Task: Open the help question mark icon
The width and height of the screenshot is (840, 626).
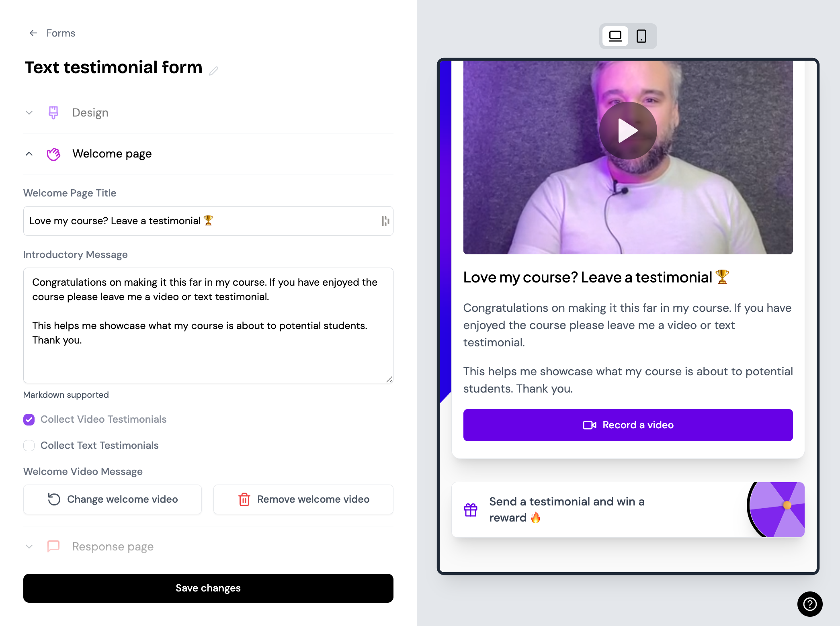Action: click(x=810, y=603)
